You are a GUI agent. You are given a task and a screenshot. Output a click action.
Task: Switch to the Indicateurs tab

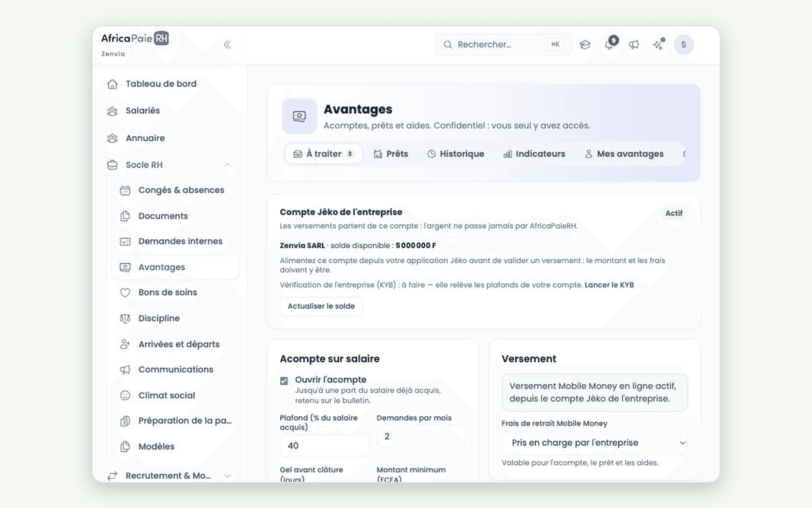534,154
